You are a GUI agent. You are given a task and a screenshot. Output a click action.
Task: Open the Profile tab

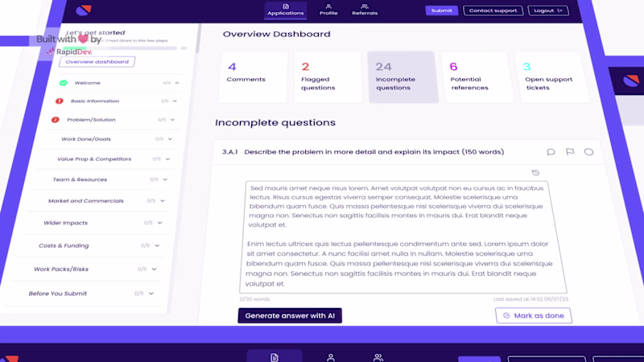click(328, 10)
